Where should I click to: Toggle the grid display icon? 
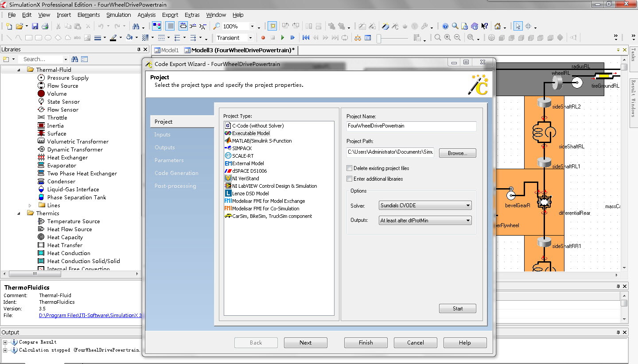170,26
